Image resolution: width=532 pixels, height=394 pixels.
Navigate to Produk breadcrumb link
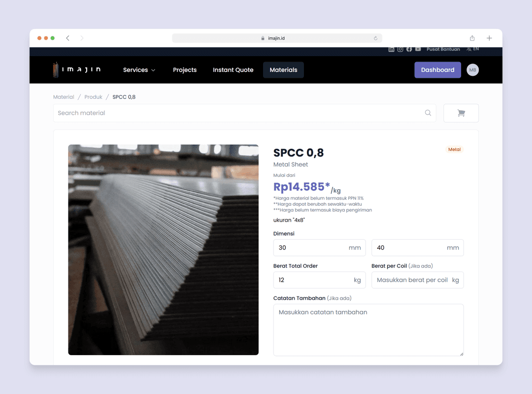point(93,97)
